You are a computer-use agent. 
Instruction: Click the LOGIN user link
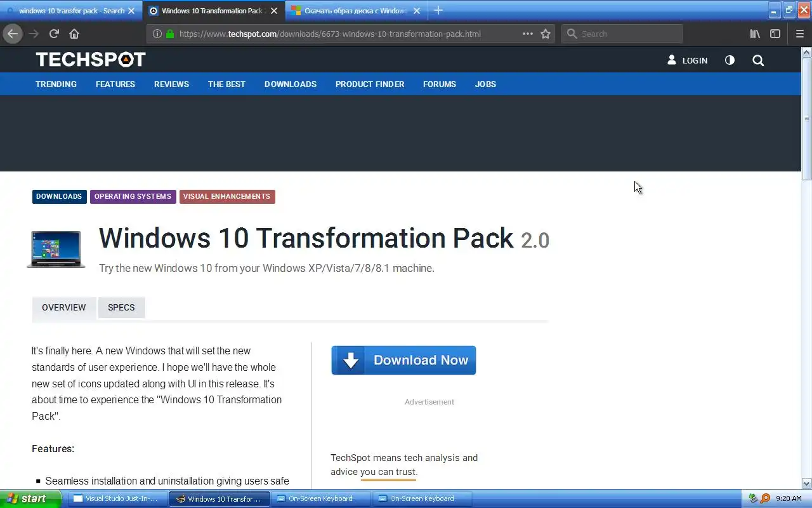(x=687, y=60)
